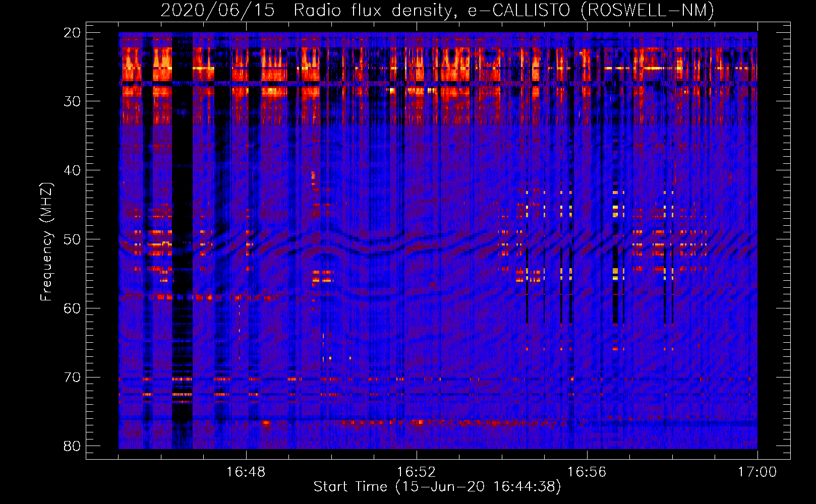Click the 20 frequency tick label

(x=73, y=33)
